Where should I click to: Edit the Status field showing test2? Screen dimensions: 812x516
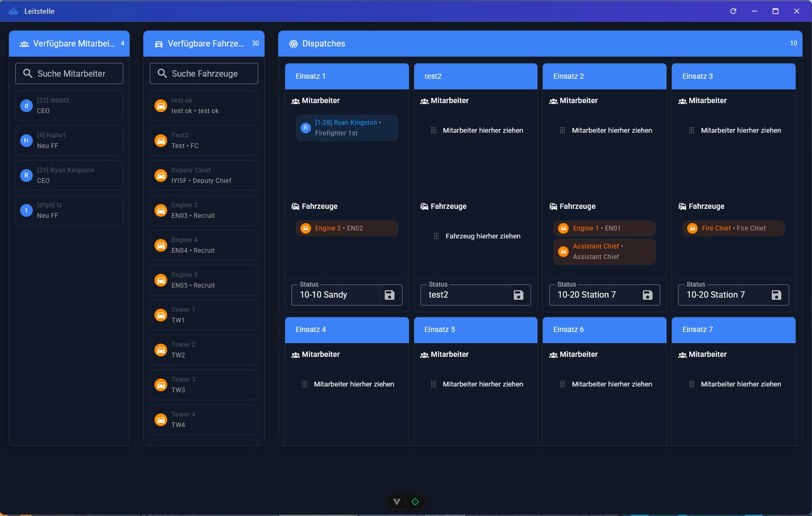point(476,295)
